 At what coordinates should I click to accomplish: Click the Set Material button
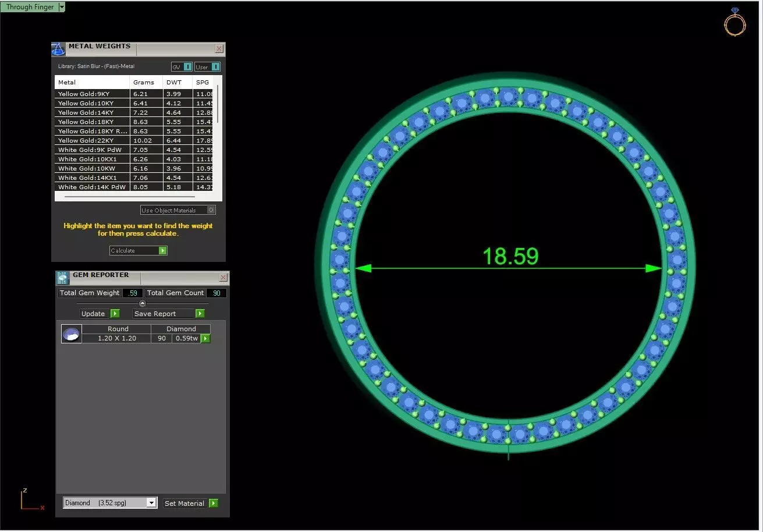point(191,503)
